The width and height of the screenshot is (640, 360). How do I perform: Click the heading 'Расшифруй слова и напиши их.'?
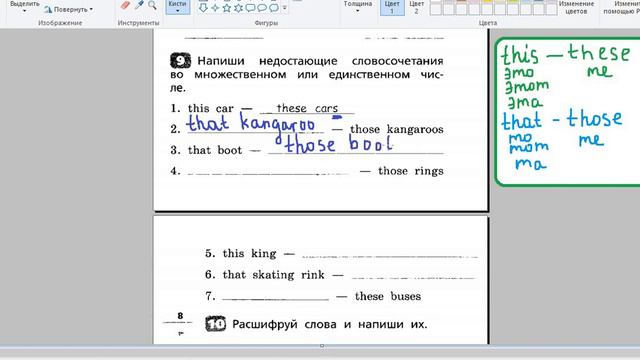coord(330,324)
